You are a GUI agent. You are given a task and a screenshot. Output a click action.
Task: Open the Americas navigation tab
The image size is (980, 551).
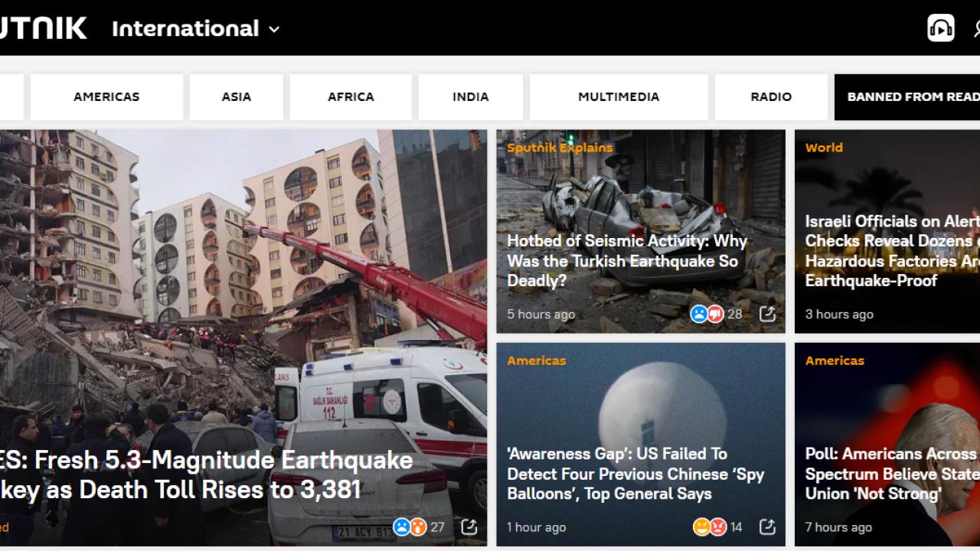pos(106,97)
